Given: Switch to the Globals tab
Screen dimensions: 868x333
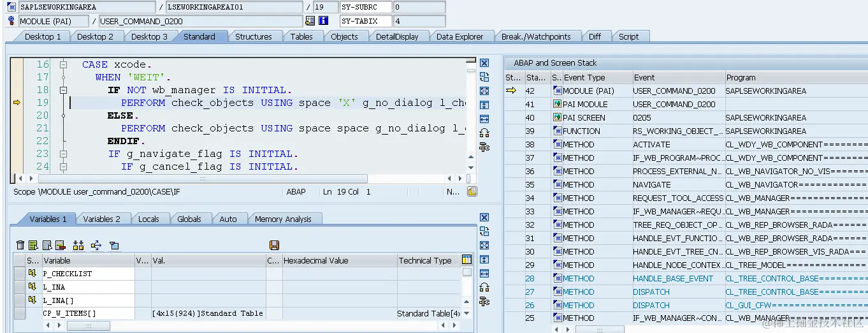Looking at the screenshot, I should pos(189,219).
